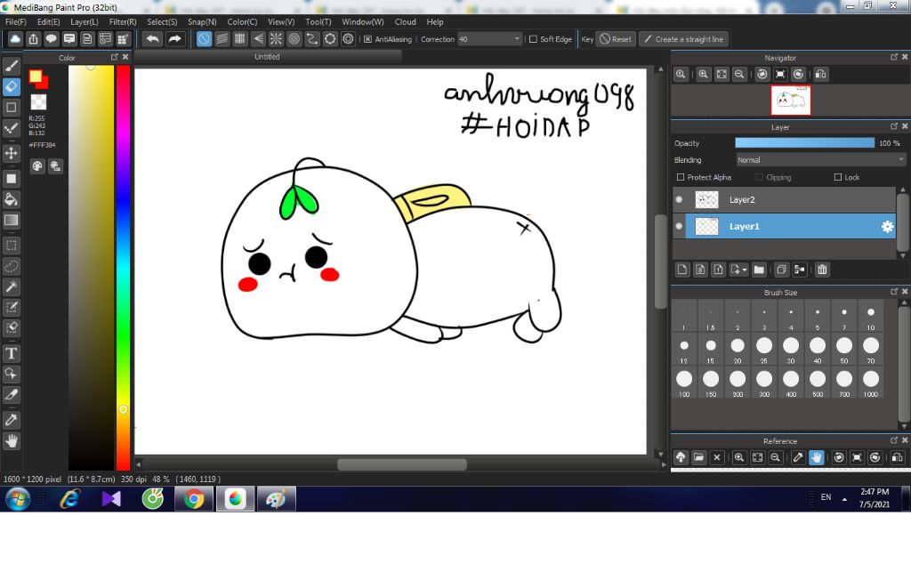Click the canvas horizontal scrollbar
Viewport: 911px width, 588px height.
tap(401, 464)
